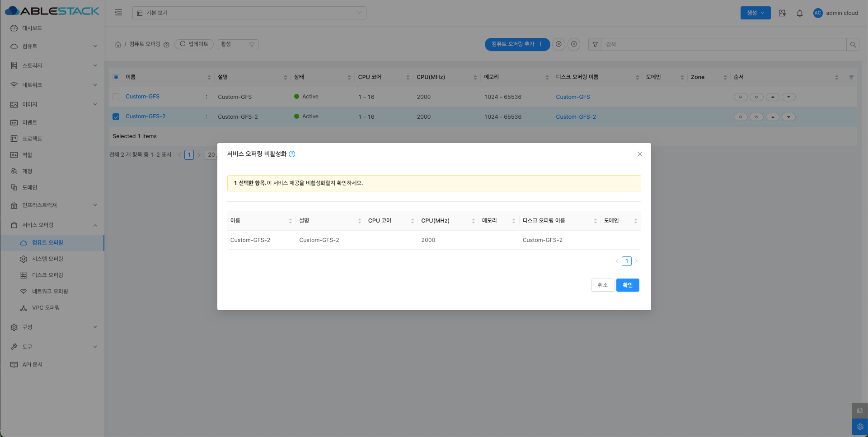Toggle the select-all header checkbox
This screenshot has width=868, height=437.
pyautogui.click(x=116, y=77)
